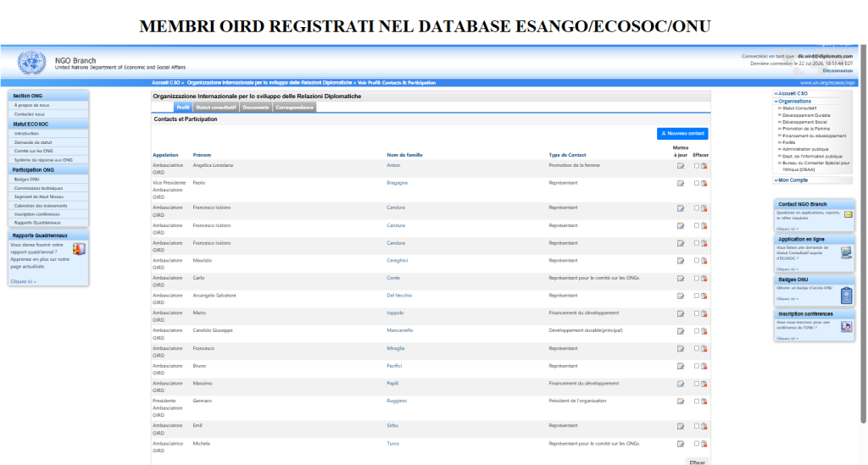Viewport: 868px width, 465px height.
Task: Click delete trash icon in Bregagna row
Action: 704,184
